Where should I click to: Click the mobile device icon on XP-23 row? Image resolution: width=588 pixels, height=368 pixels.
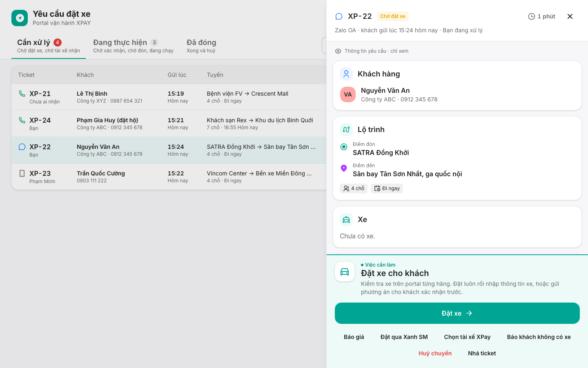click(22, 173)
